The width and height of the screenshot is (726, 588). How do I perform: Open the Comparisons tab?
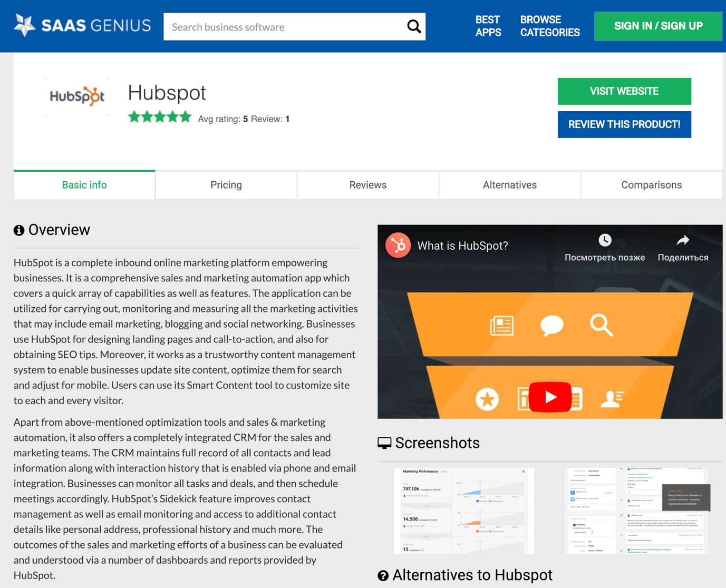[x=652, y=184]
